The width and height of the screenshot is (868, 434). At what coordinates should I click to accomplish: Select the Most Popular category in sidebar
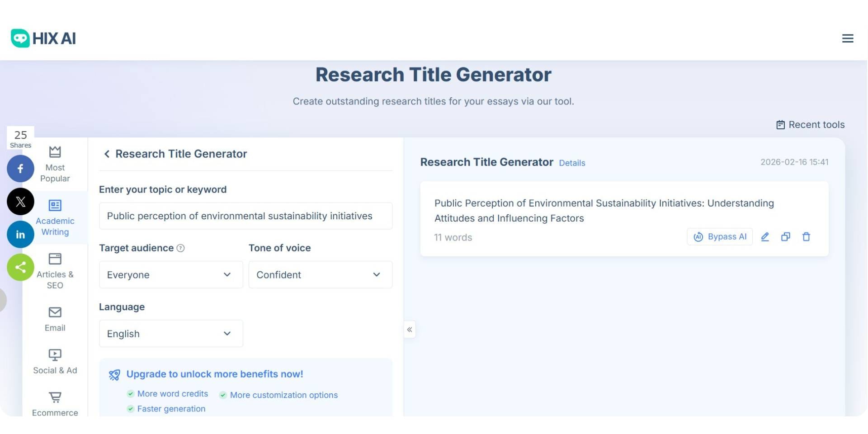coord(55,164)
